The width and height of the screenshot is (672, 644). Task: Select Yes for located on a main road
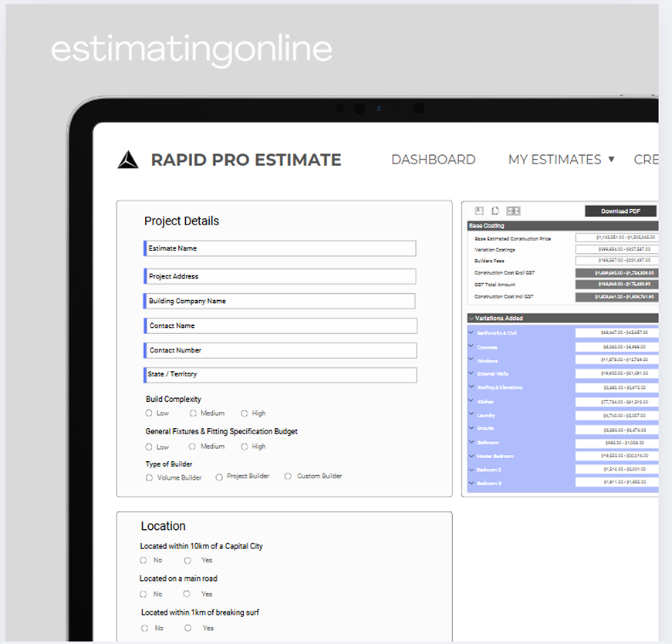coord(187,594)
